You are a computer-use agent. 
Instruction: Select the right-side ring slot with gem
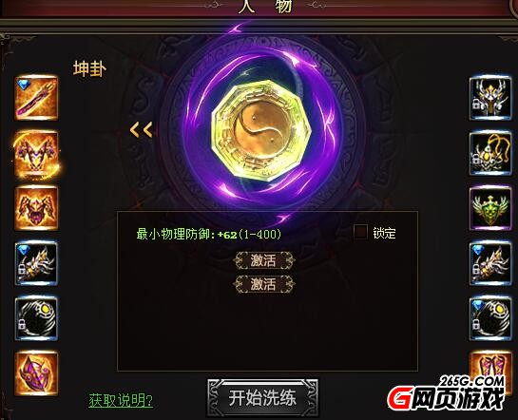(490, 318)
